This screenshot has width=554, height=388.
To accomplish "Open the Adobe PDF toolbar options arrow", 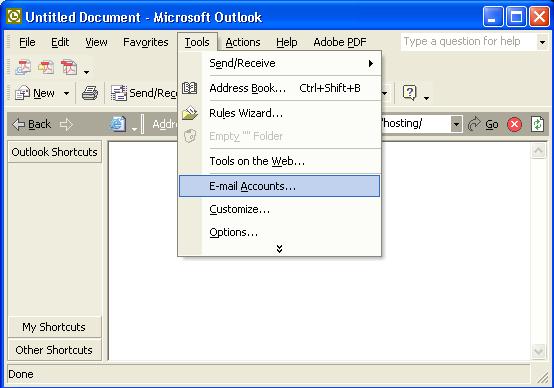I will coord(86,72).
